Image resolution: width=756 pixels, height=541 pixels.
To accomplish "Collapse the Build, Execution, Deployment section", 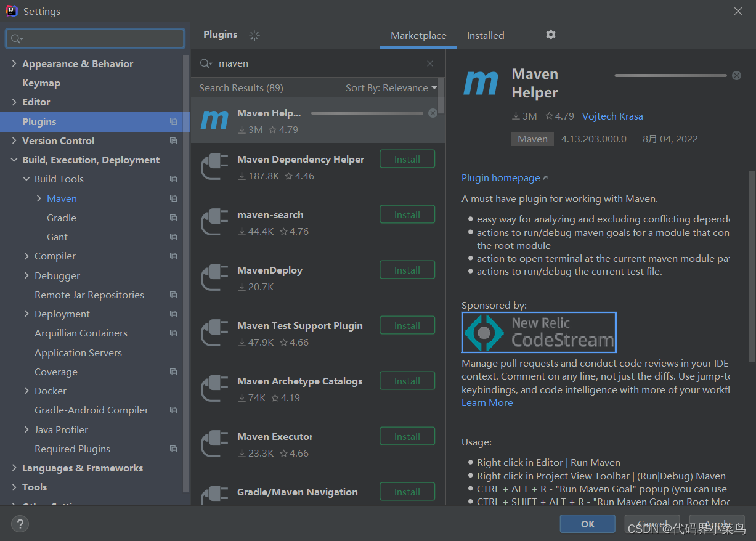I will pos(14,160).
